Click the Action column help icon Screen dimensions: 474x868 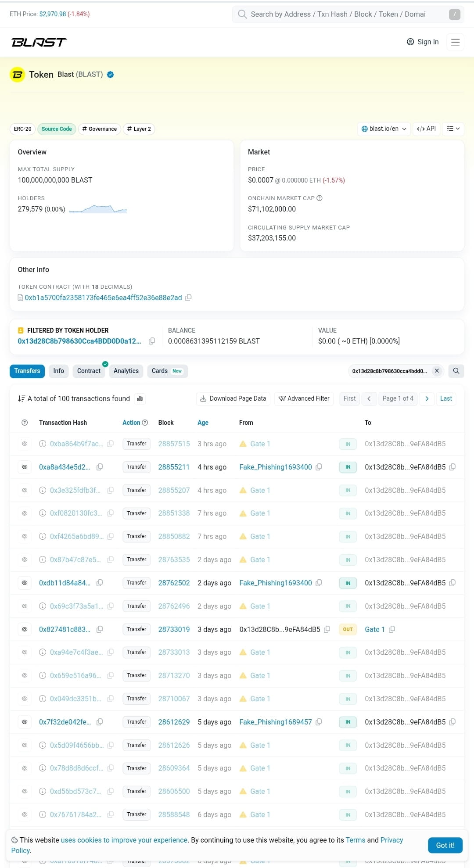pos(145,423)
